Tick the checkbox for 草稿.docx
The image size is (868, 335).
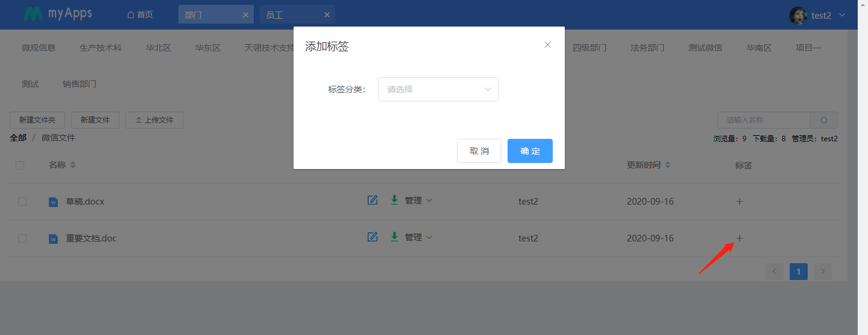click(22, 202)
